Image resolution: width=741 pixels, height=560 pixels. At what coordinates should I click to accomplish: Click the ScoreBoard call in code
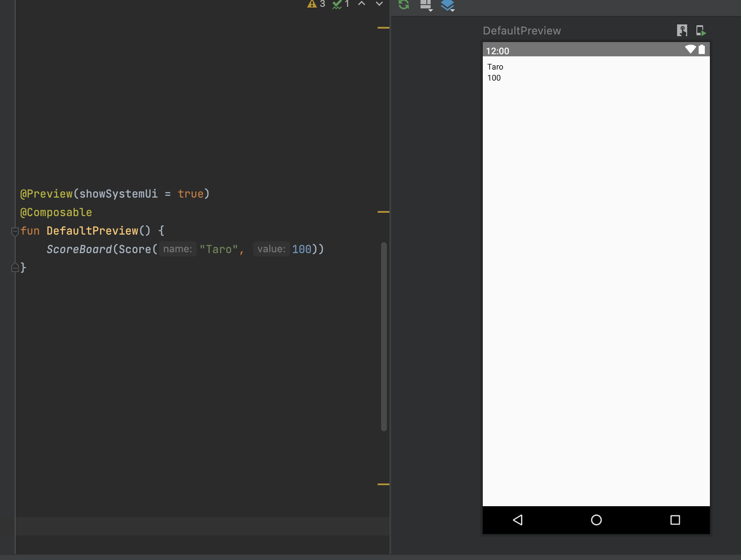79,249
